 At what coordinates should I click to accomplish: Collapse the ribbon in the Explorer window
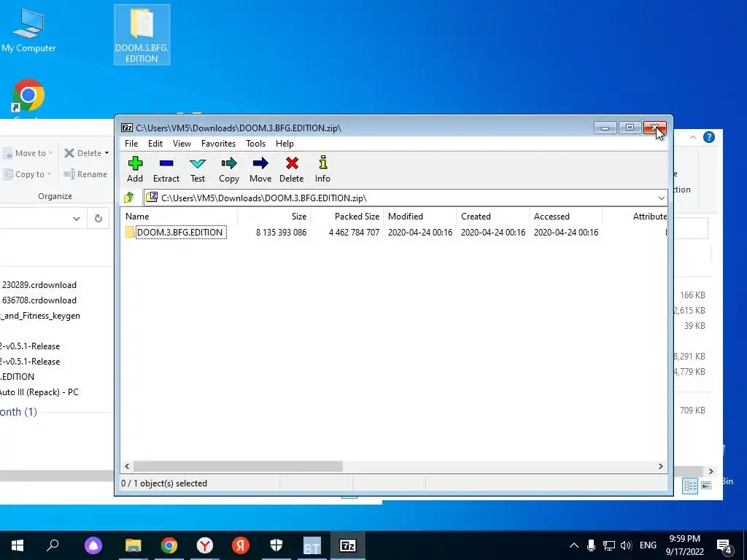(693, 137)
